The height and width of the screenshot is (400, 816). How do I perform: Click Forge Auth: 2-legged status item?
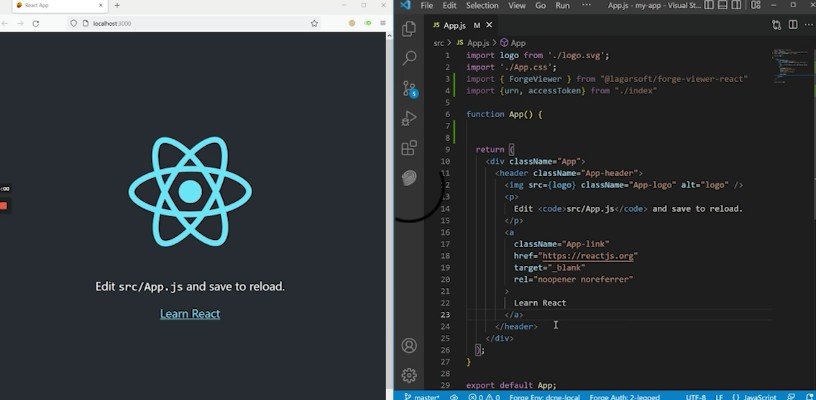624,397
